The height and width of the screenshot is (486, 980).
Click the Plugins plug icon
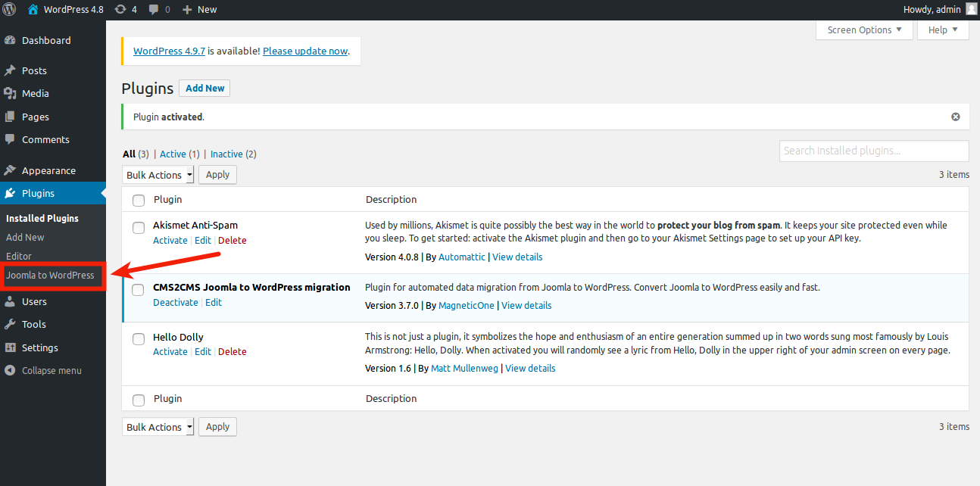pyautogui.click(x=10, y=193)
